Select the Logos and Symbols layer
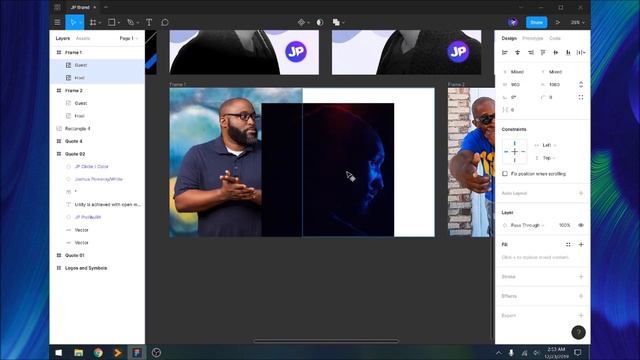Image resolution: width=640 pixels, height=360 pixels. pos(97,268)
